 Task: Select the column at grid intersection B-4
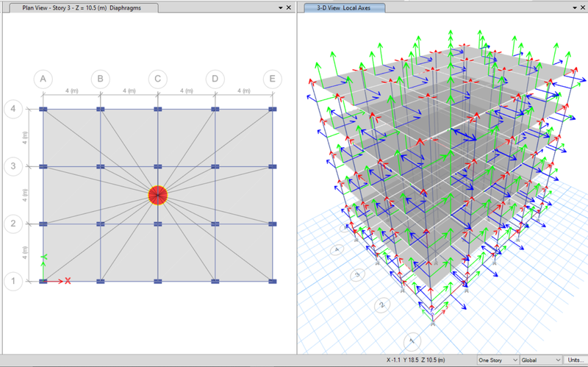101,109
